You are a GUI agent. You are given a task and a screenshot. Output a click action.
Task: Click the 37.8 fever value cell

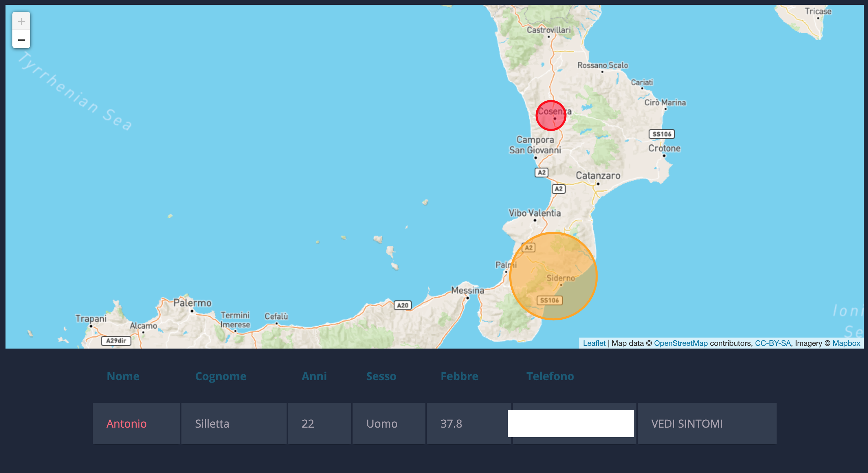tap(451, 423)
